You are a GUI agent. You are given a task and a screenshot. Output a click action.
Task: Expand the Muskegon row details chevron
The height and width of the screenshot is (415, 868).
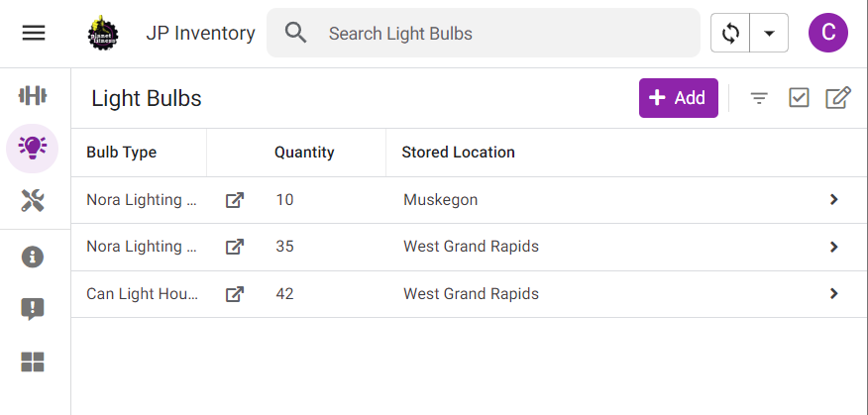click(833, 200)
